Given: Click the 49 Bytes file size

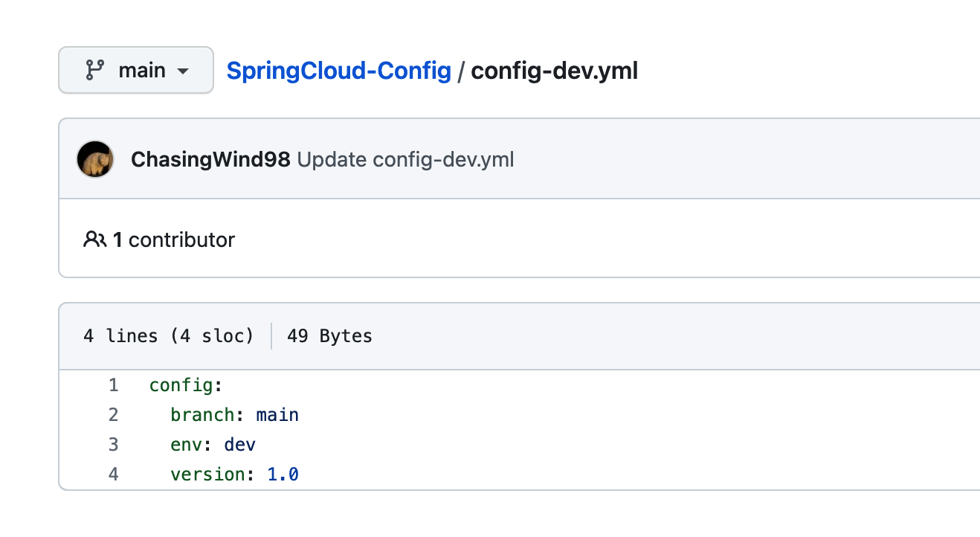Looking at the screenshot, I should click(329, 336).
